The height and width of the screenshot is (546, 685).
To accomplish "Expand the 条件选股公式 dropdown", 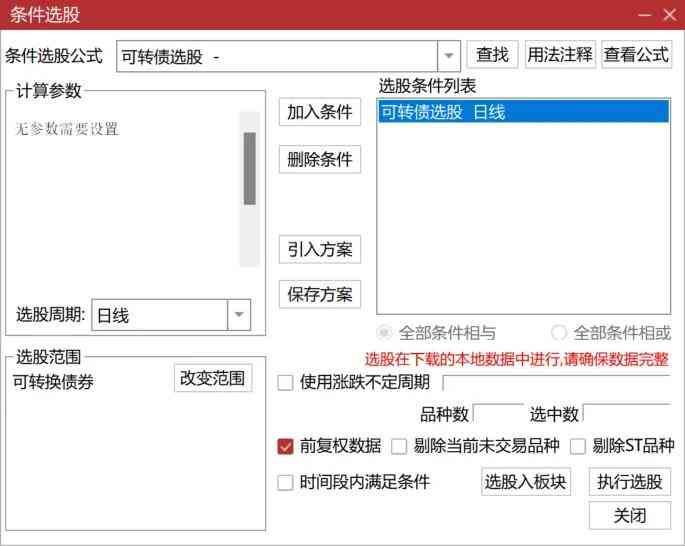I will click(449, 56).
